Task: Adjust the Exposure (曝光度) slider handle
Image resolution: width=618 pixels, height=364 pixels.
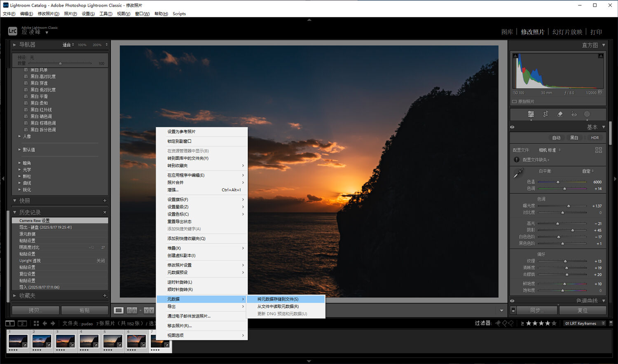Action: coord(569,206)
